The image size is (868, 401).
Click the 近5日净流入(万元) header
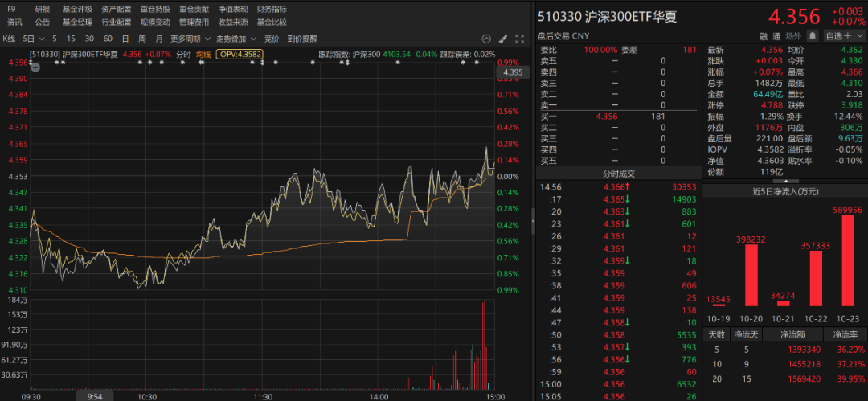(x=785, y=191)
